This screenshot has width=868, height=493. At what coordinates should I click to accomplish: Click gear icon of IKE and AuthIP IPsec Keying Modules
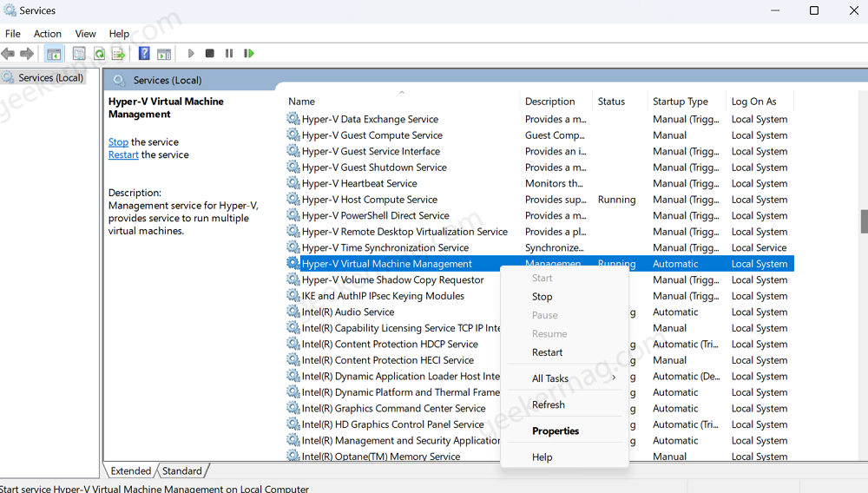(293, 295)
